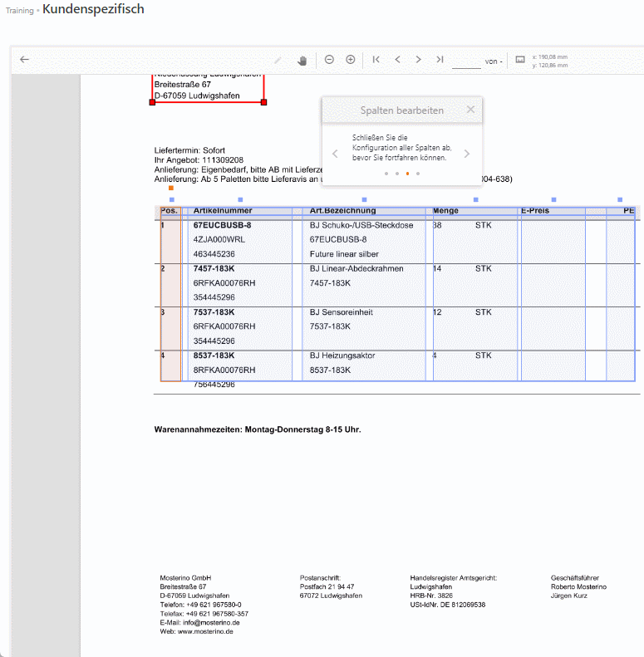Click article number 7537-183K in bold
This screenshot has height=657, width=644.
tap(214, 312)
